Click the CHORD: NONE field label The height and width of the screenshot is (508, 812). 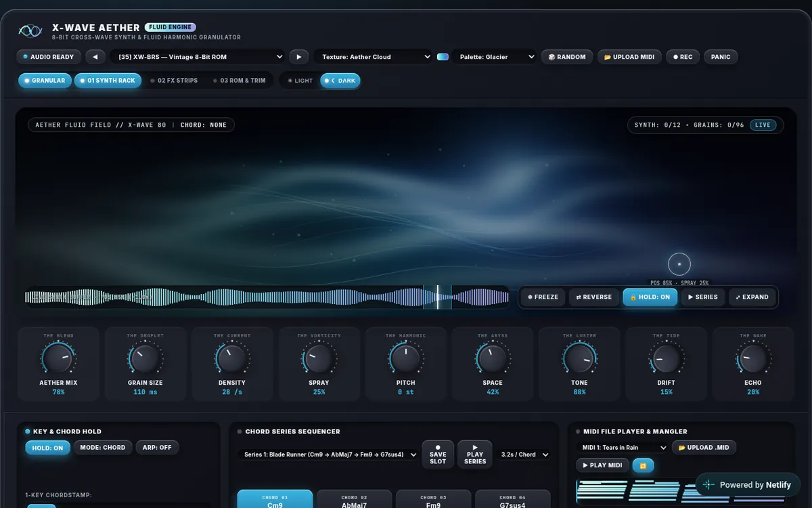point(204,125)
